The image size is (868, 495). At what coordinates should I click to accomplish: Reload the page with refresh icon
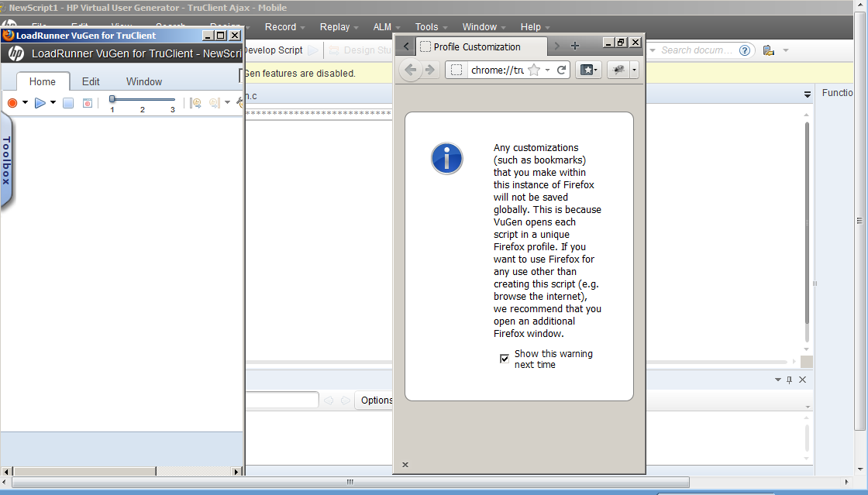tap(561, 70)
